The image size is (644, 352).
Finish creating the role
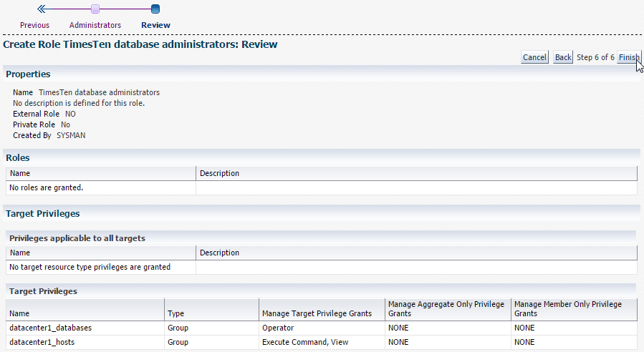(x=629, y=57)
